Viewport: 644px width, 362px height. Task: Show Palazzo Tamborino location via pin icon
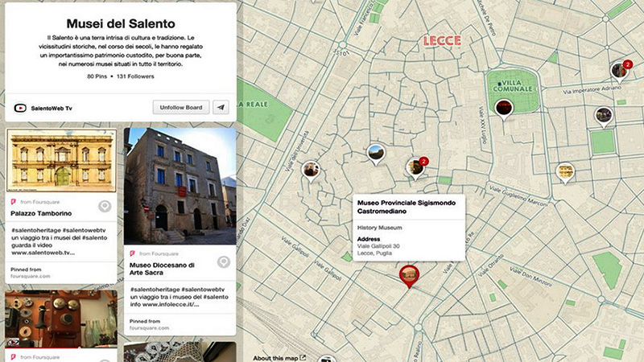(105, 206)
